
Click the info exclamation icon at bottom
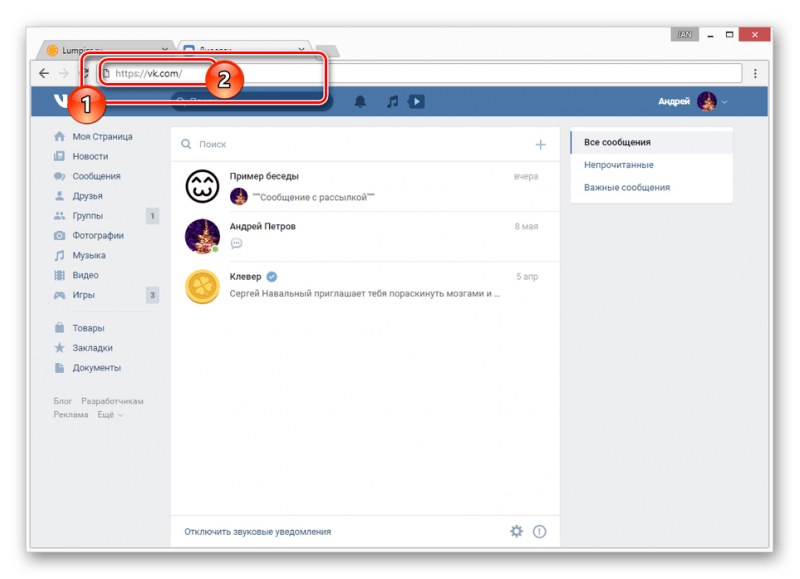point(539,532)
